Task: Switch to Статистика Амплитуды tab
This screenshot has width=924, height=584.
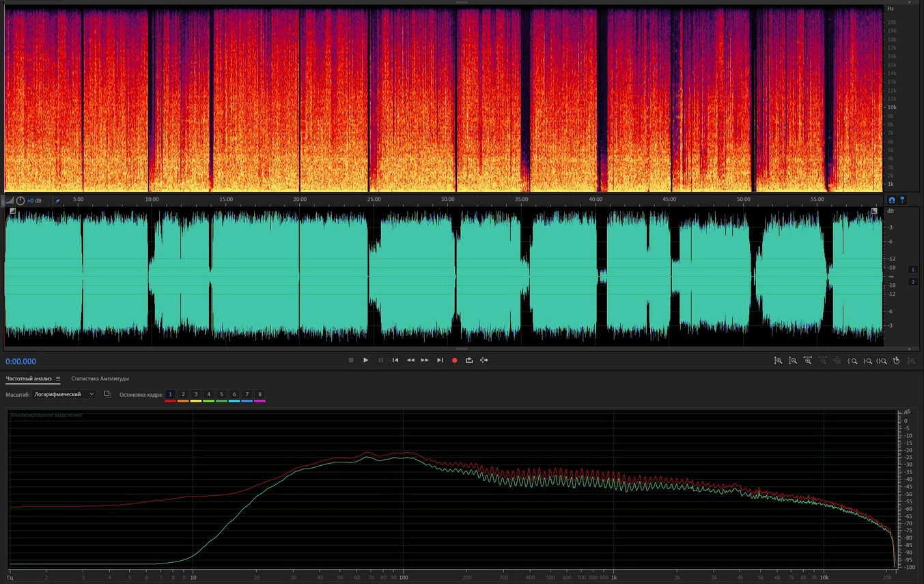Action: tap(100, 378)
